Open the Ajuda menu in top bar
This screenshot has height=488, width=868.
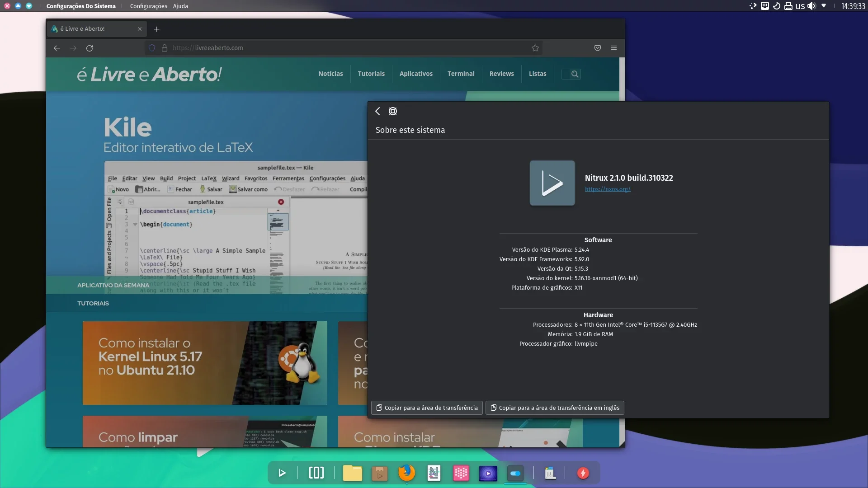180,6
